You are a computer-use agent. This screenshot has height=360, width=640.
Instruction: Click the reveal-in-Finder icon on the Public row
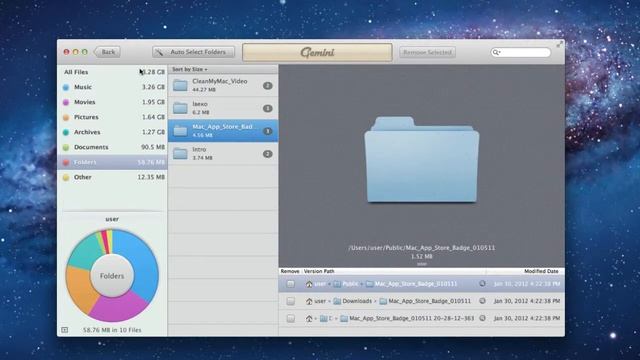pos(482,283)
